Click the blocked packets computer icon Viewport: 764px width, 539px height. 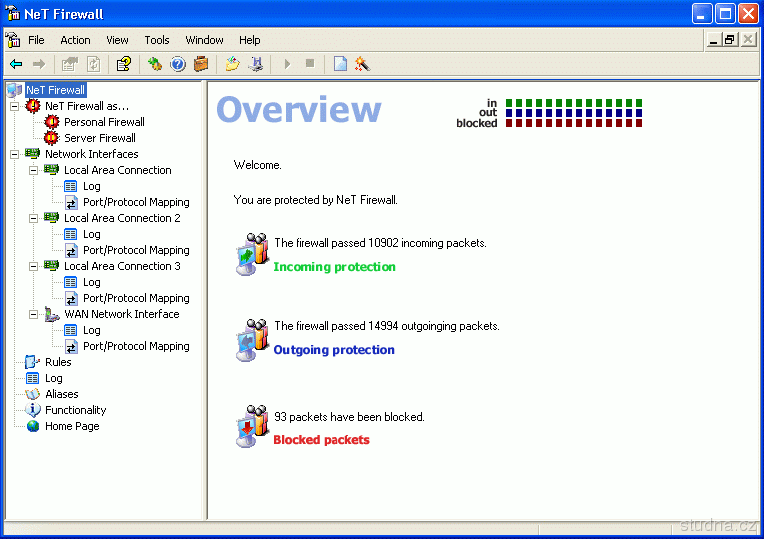(252, 426)
